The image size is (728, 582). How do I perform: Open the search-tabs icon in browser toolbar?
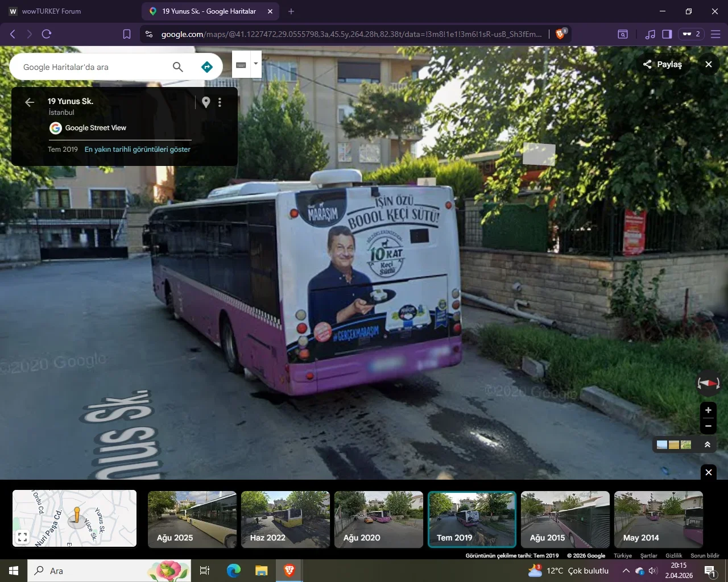tap(622, 34)
